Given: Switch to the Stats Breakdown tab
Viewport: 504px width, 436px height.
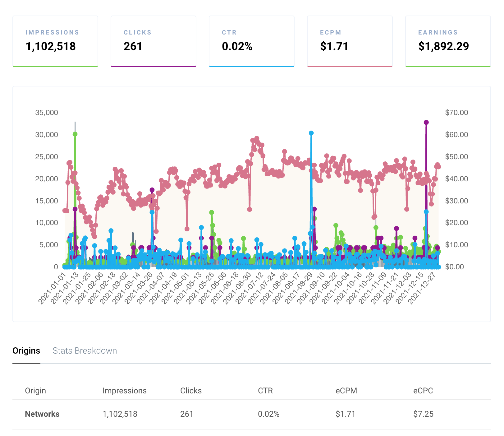Looking at the screenshot, I should (x=85, y=351).
